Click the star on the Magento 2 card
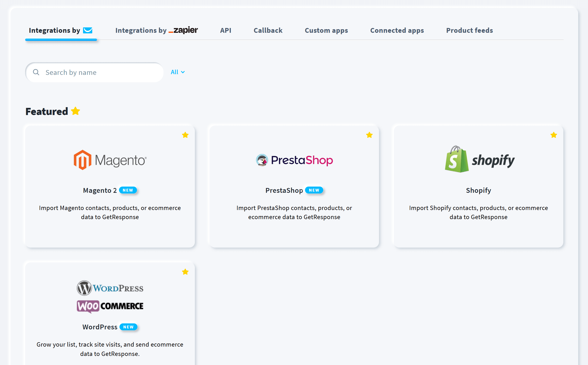 [185, 135]
